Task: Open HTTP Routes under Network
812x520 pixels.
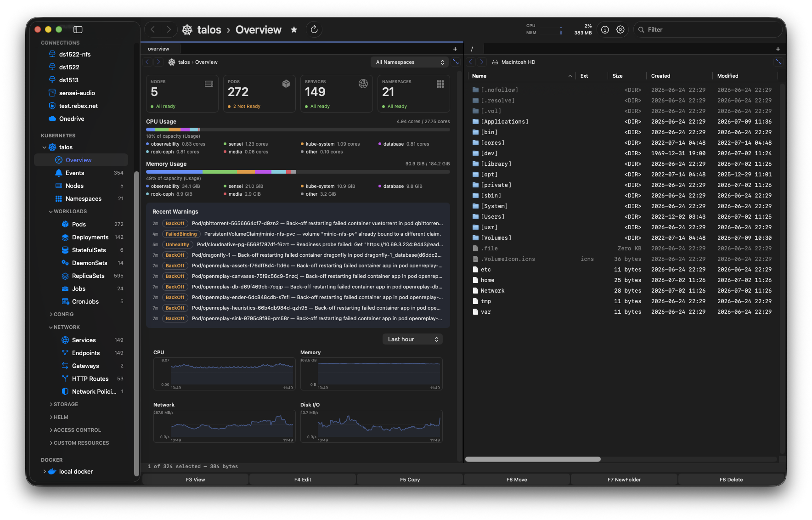Action: (x=81, y=379)
